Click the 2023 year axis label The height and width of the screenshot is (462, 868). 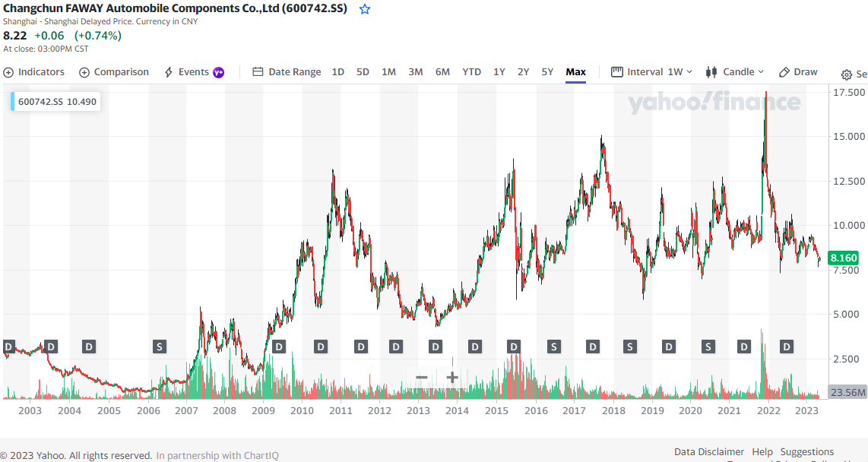click(807, 410)
